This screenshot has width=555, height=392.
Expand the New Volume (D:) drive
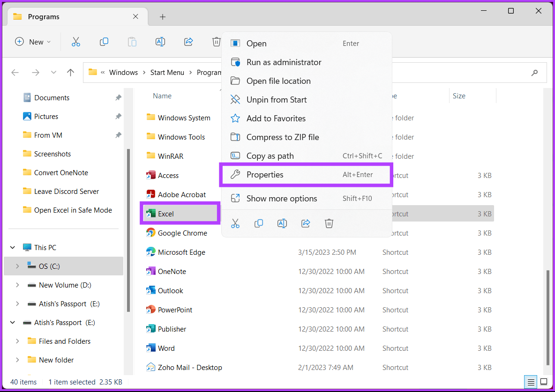point(17,285)
